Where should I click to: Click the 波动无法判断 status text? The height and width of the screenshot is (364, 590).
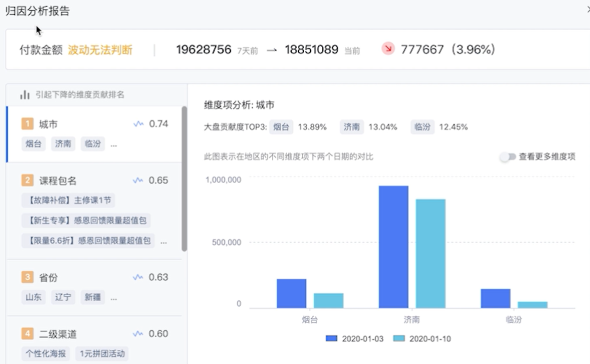(100, 50)
